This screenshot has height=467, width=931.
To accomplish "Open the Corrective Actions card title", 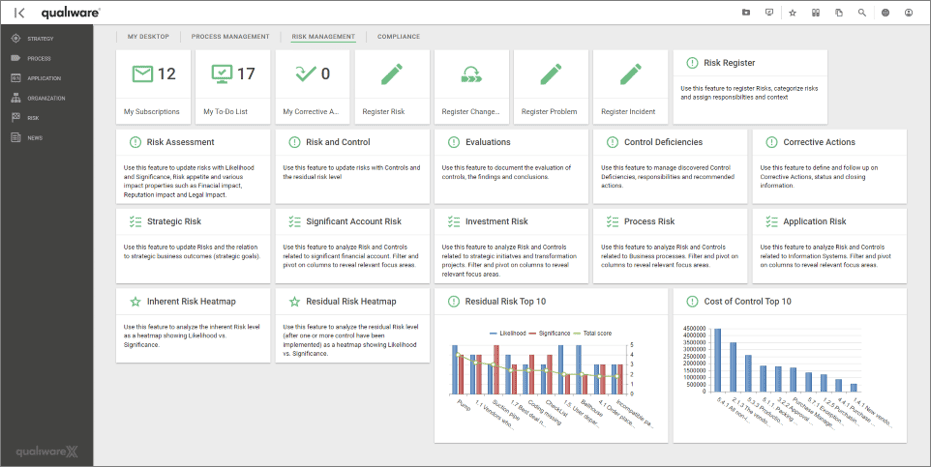I will click(x=819, y=142).
